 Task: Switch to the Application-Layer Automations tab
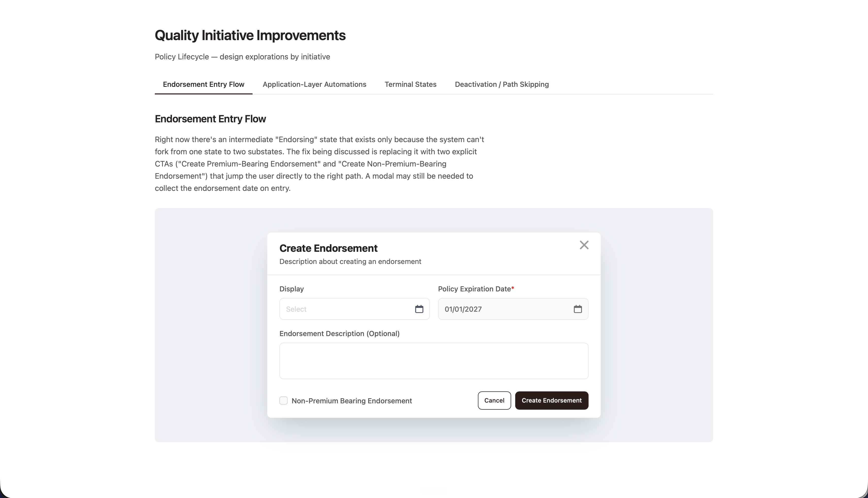click(314, 85)
